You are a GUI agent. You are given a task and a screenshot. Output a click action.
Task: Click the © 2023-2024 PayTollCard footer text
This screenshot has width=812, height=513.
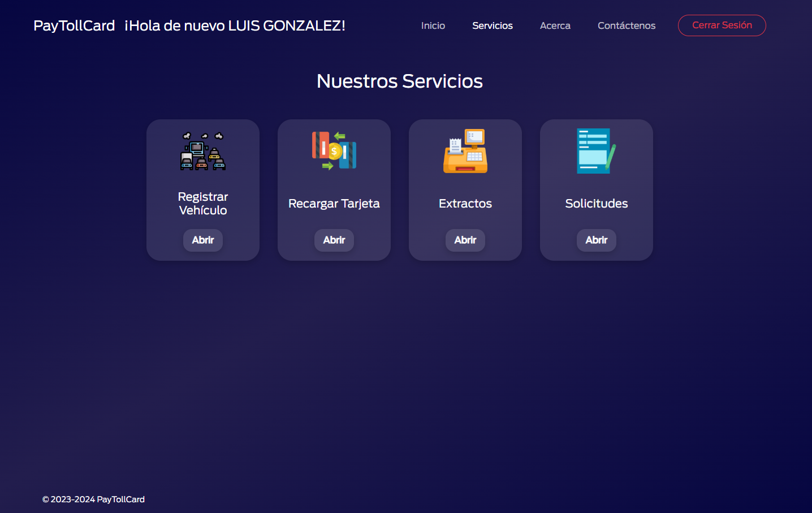tap(93, 499)
